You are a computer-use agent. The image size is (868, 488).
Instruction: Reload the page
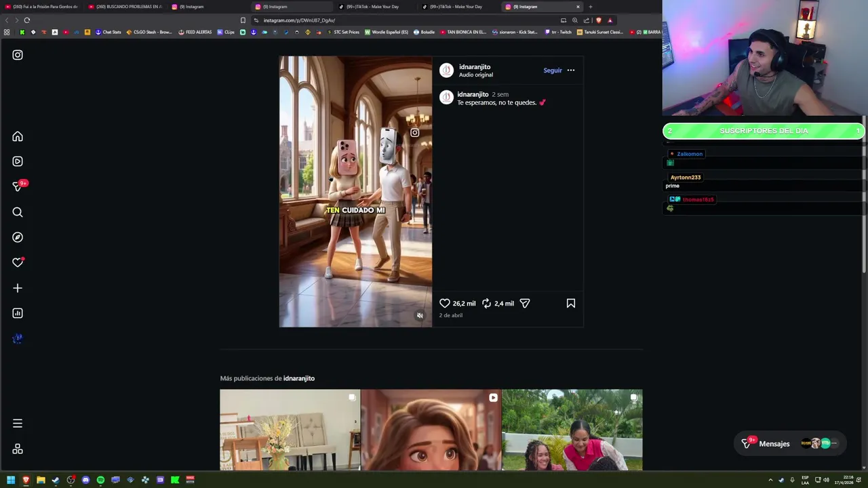pos(26,20)
